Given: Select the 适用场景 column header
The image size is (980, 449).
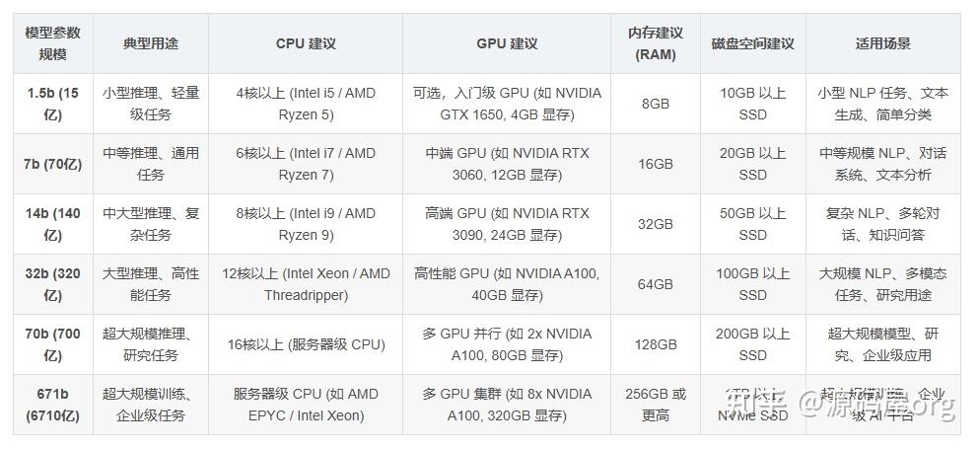Looking at the screenshot, I should point(882,43).
